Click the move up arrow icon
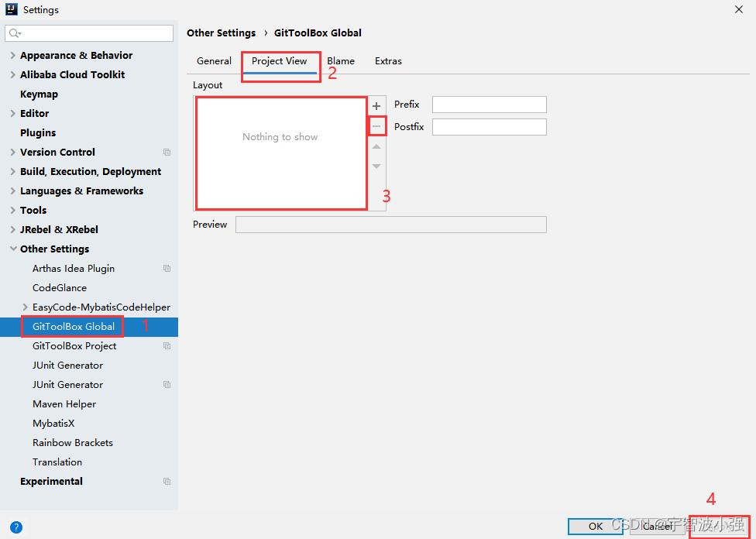The width and height of the screenshot is (756, 539). (x=376, y=146)
